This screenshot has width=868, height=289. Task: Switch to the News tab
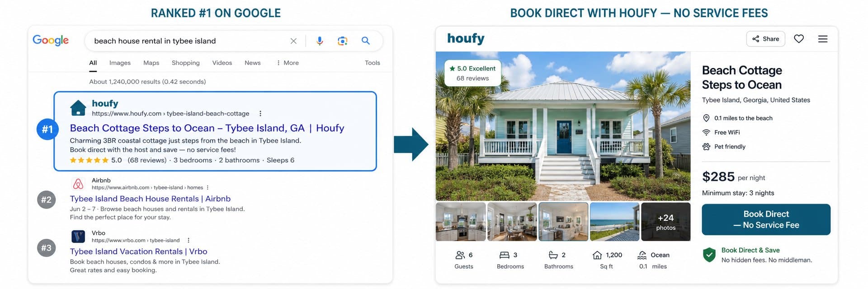252,63
